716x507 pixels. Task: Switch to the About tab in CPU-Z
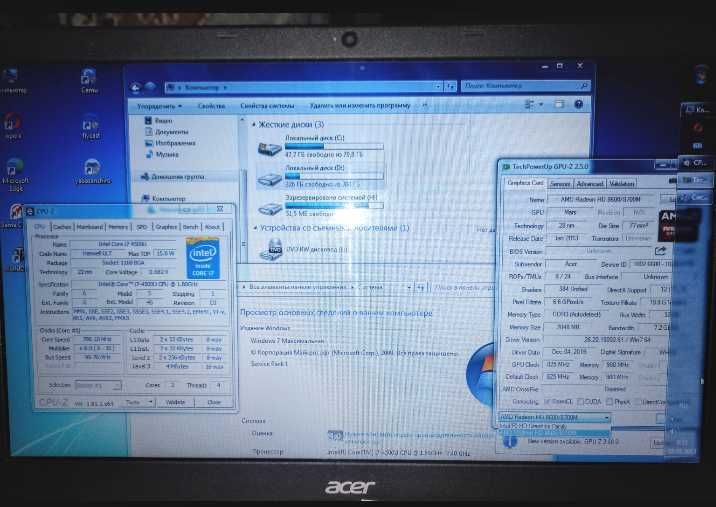tap(212, 227)
